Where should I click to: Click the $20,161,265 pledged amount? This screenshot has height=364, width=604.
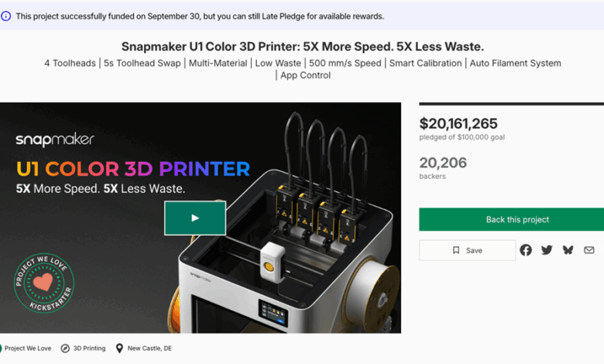pyautogui.click(x=458, y=124)
